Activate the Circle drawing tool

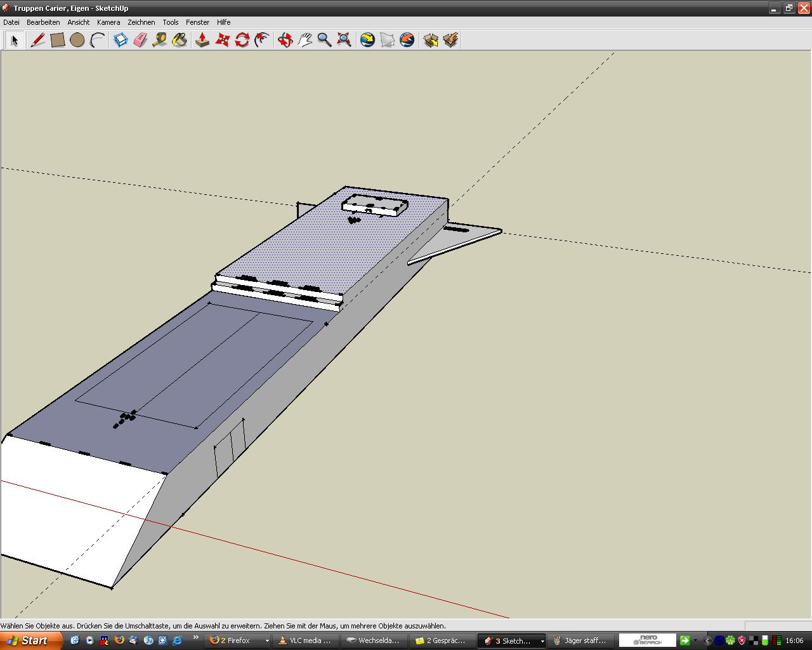[77, 40]
